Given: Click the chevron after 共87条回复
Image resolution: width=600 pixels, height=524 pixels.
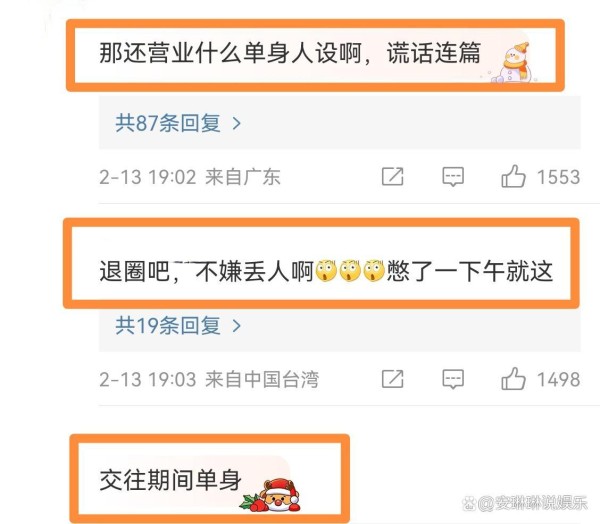Looking at the screenshot, I should pyautogui.click(x=237, y=123).
